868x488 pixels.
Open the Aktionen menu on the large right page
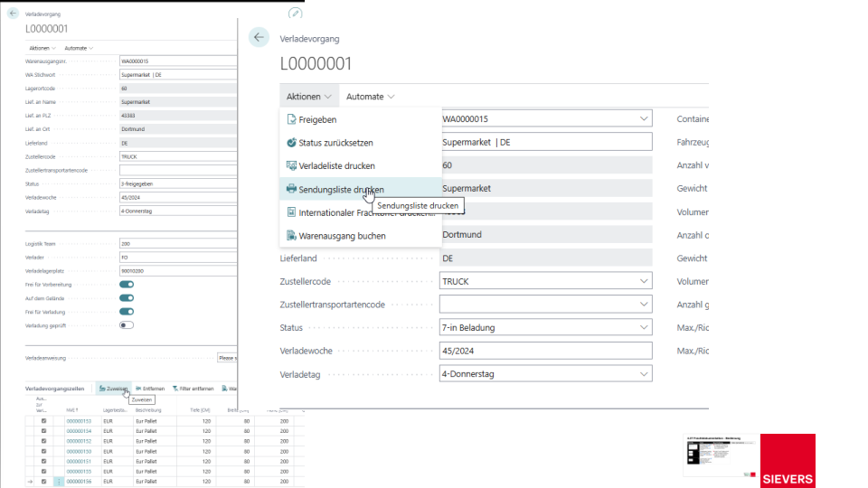coord(308,97)
